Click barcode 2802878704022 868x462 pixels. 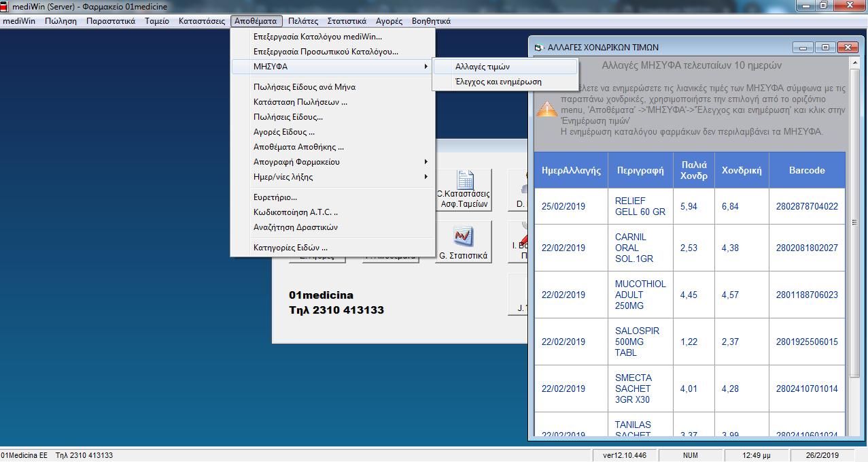[808, 206]
